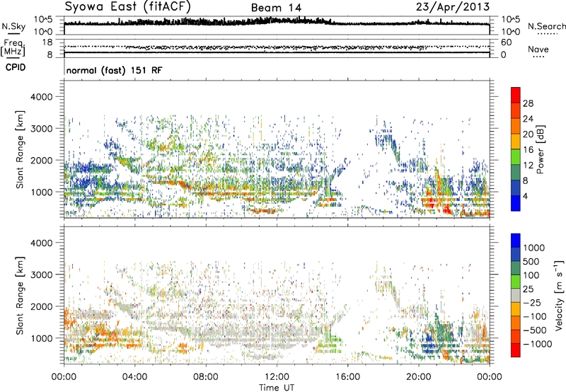This screenshot has height=392, width=566.
Task: Click the '25' velocity colorbar label
Action: click(529, 289)
